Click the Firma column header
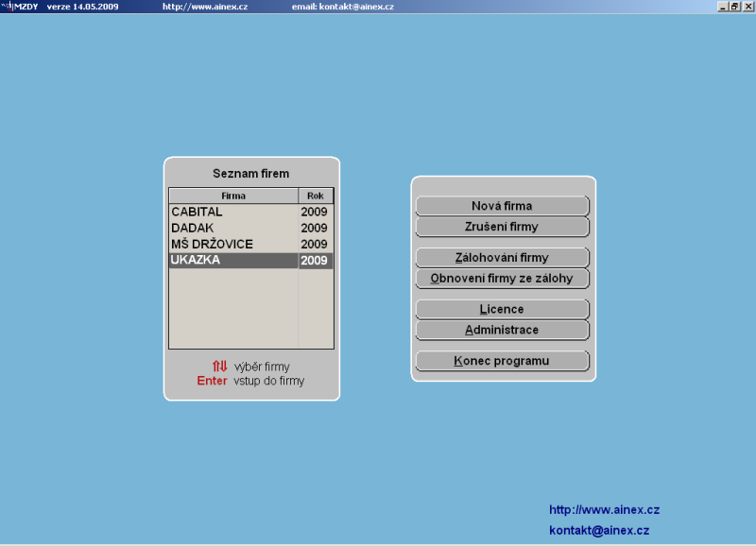Viewport: 756px width, 547px height. click(233, 197)
